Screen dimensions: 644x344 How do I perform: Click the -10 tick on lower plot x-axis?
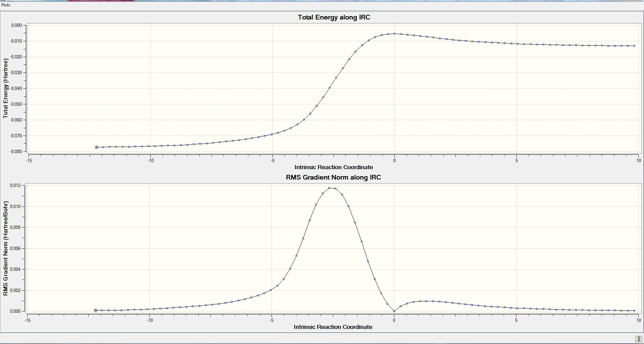(x=149, y=321)
